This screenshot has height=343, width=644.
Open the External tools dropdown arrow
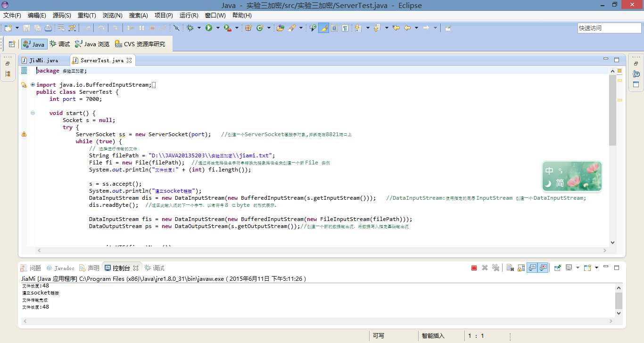click(237, 28)
